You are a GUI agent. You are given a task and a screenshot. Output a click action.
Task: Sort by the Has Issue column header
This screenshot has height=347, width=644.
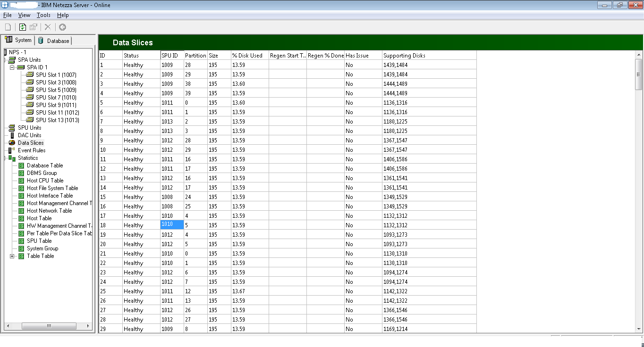[364, 55]
